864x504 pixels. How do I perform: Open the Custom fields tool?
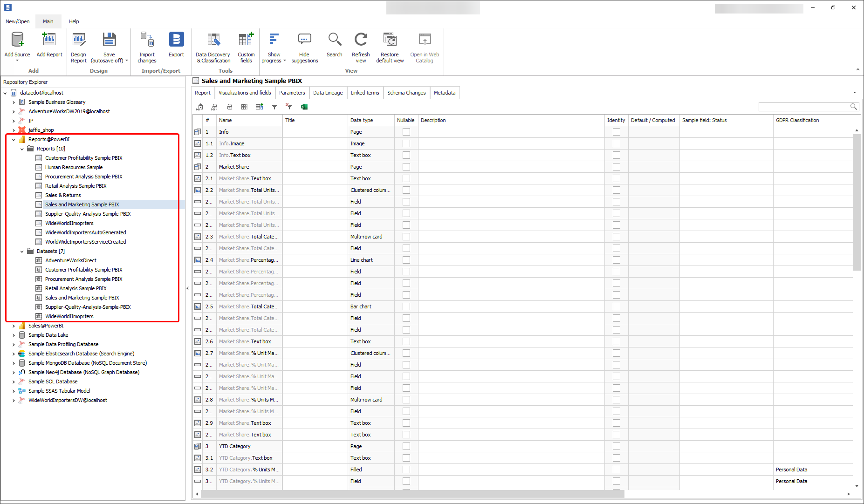pos(246,46)
